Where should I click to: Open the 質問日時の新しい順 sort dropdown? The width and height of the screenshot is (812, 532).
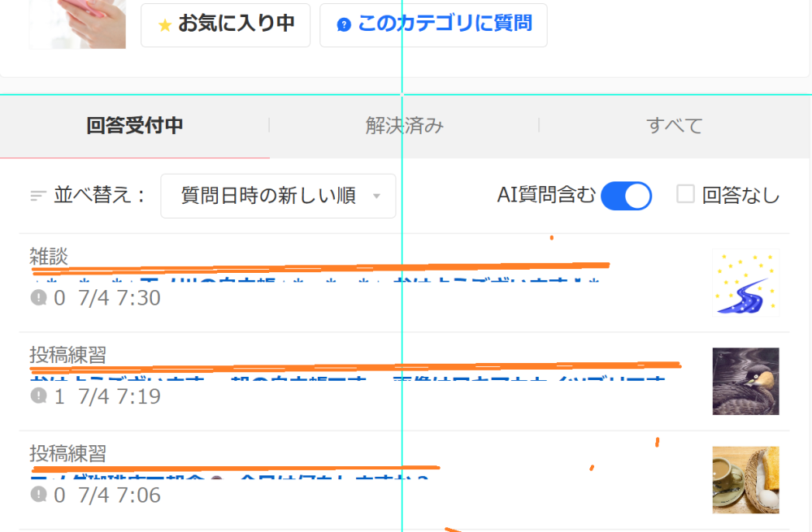coord(278,196)
